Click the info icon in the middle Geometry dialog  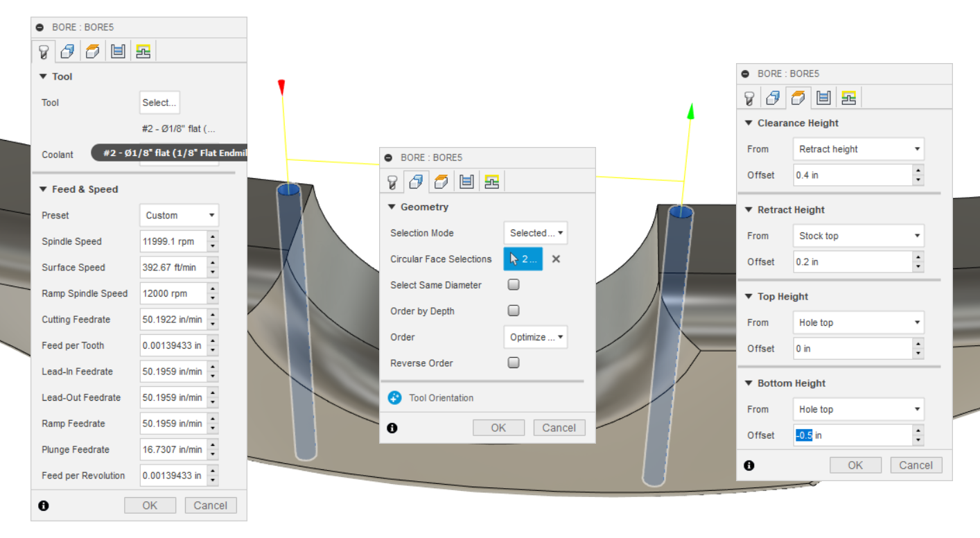pyautogui.click(x=392, y=428)
